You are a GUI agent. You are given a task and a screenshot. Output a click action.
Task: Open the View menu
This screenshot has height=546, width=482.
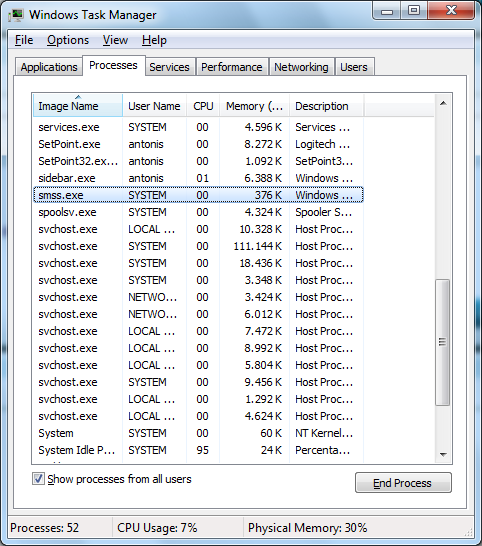point(115,40)
